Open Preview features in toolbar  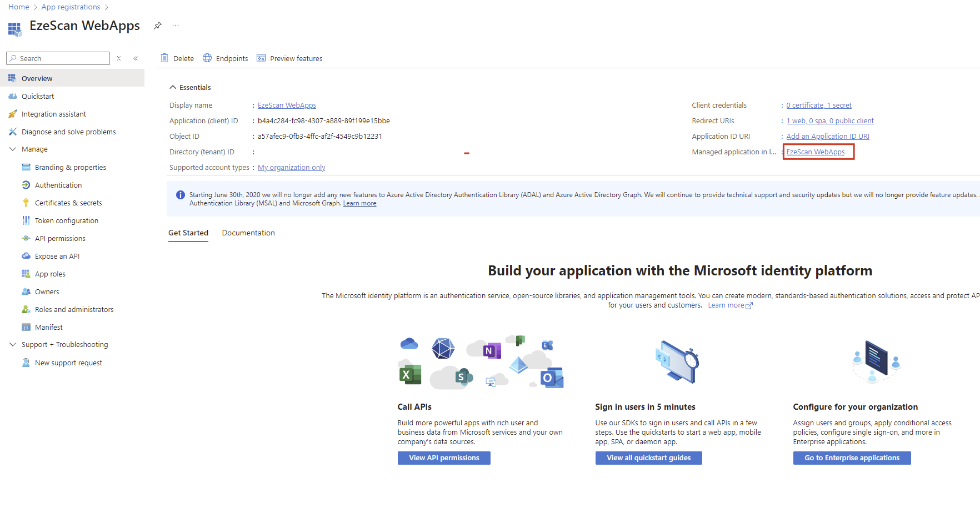289,58
